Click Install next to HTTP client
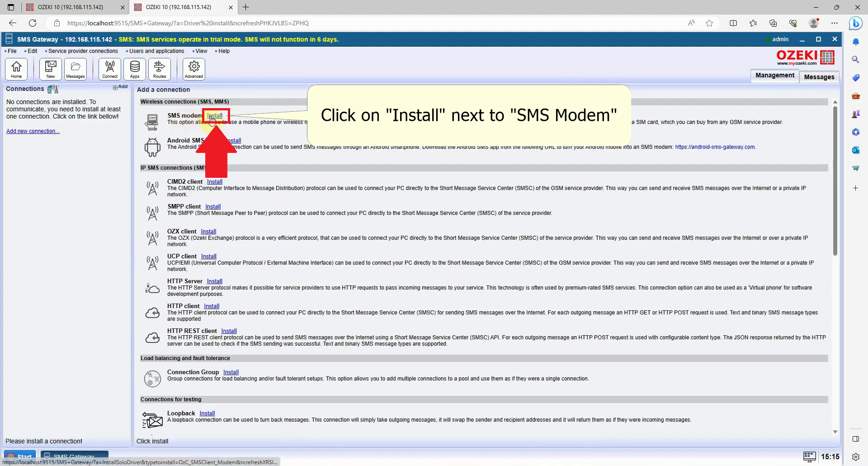 tap(212, 306)
